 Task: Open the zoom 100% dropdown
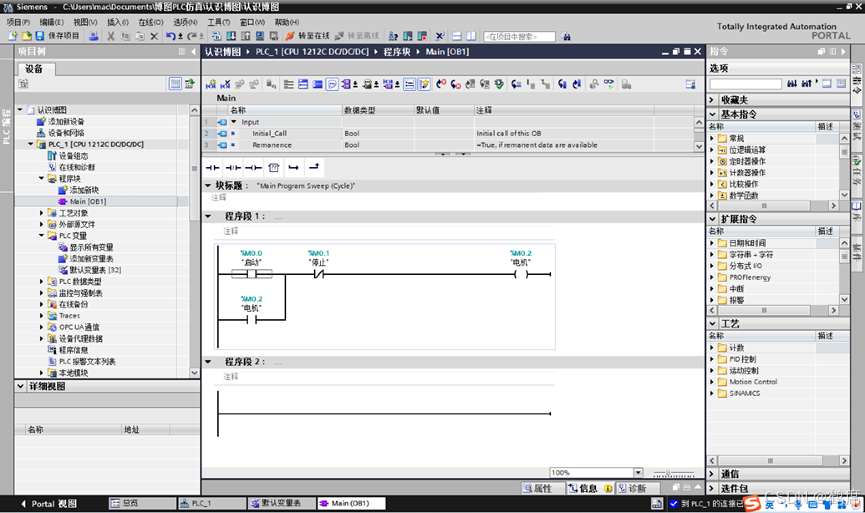tap(638, 472)
